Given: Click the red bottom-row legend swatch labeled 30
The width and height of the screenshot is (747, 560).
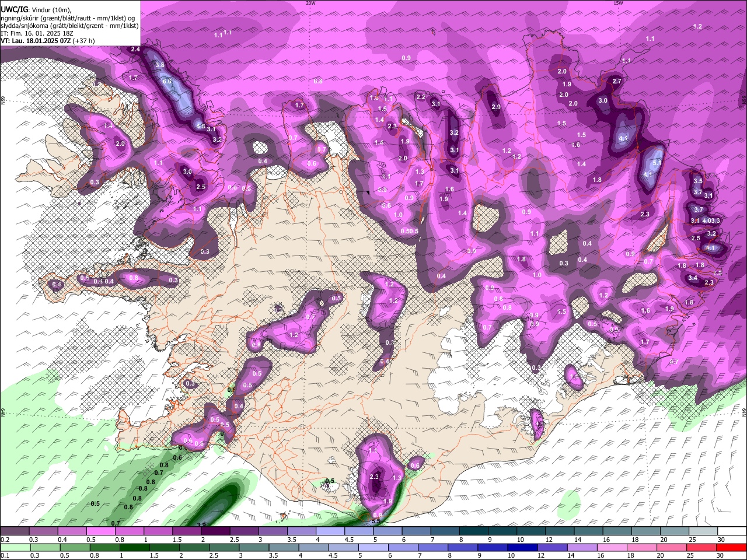Looking at the screenshot, I should 732,547.
